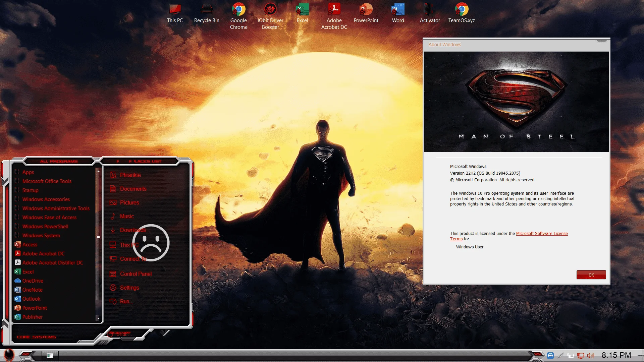Click the All Programs header

59,161
